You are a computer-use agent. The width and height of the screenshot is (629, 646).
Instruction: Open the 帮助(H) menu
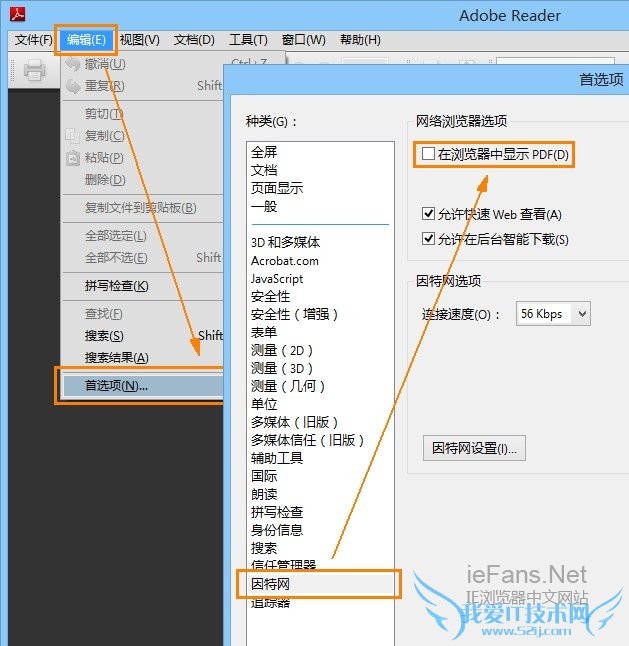point(360,40)
